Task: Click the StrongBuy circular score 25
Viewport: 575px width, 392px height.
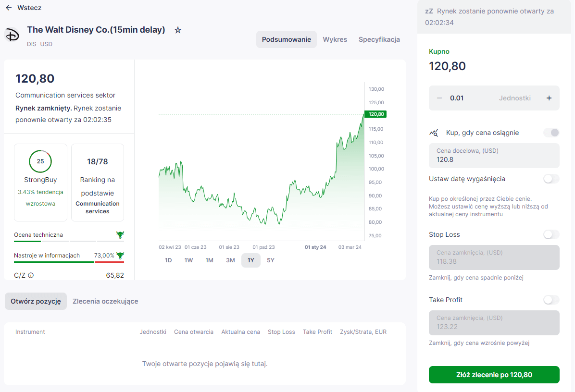Action: (x=40, y=161)
